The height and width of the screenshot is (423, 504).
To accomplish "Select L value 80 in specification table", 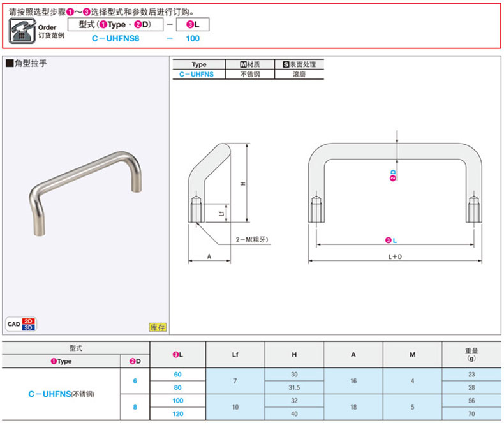I will tap(177, 387).
